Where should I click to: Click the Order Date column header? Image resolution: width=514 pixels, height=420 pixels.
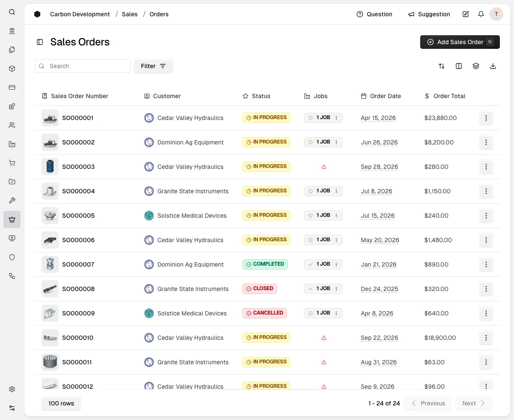381,96
